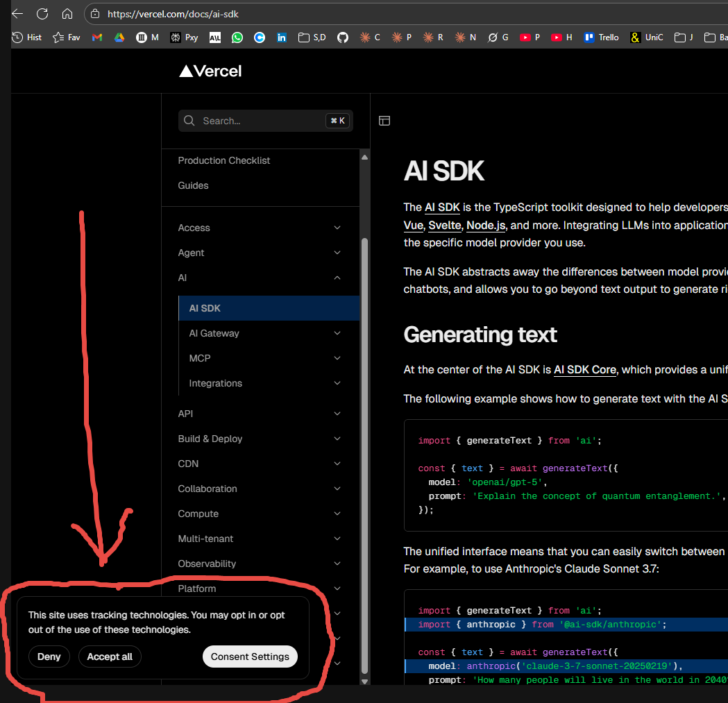Click the 'openai/gpt-5' string in code
This screenshot has width=728, height=703.
(505, 482)
